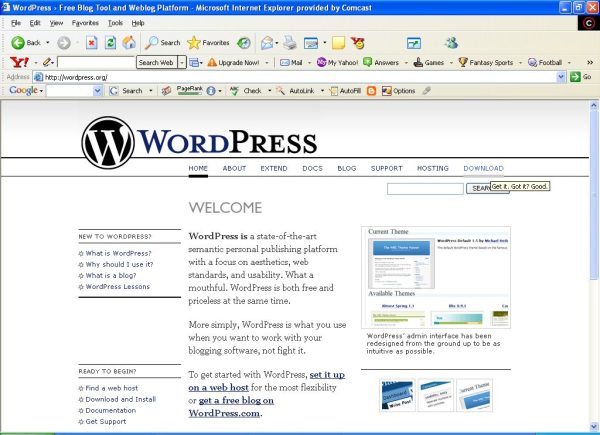Open Yahoo Games toolbar button
This screenshot has height=435, width=600.
pos(429,62)
